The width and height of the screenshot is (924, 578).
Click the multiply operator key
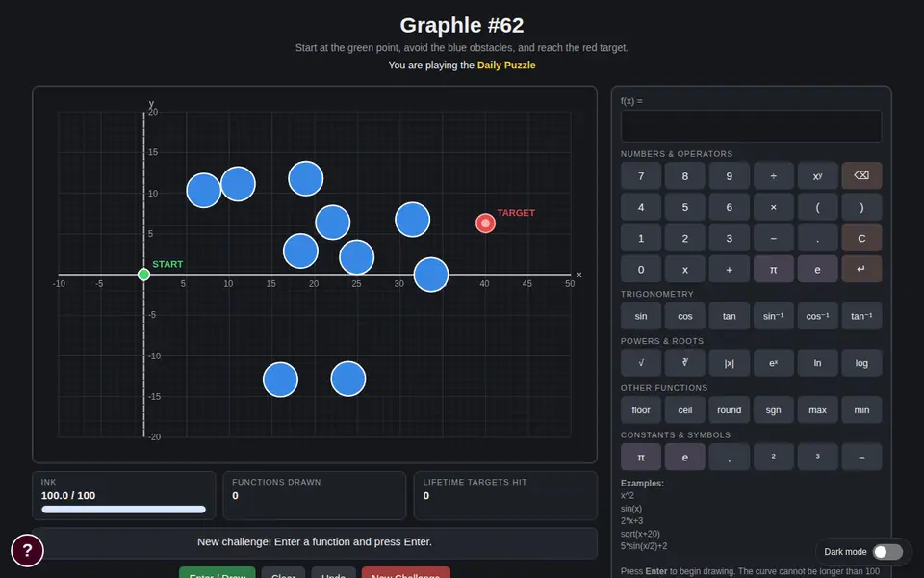coord(773,207)
